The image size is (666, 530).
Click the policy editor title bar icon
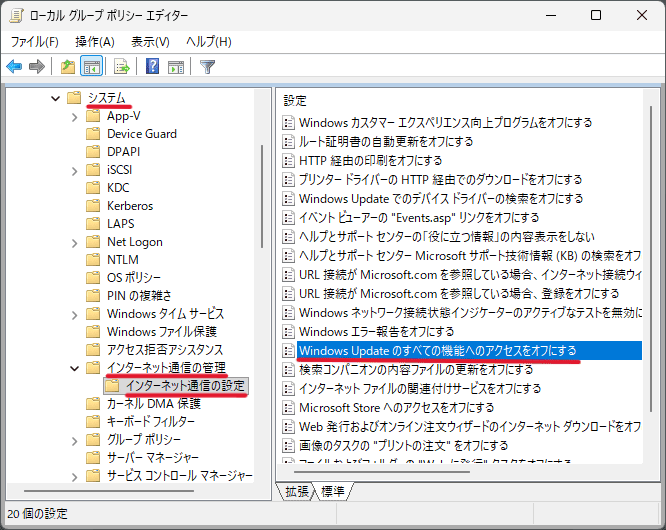coord(16,16)
